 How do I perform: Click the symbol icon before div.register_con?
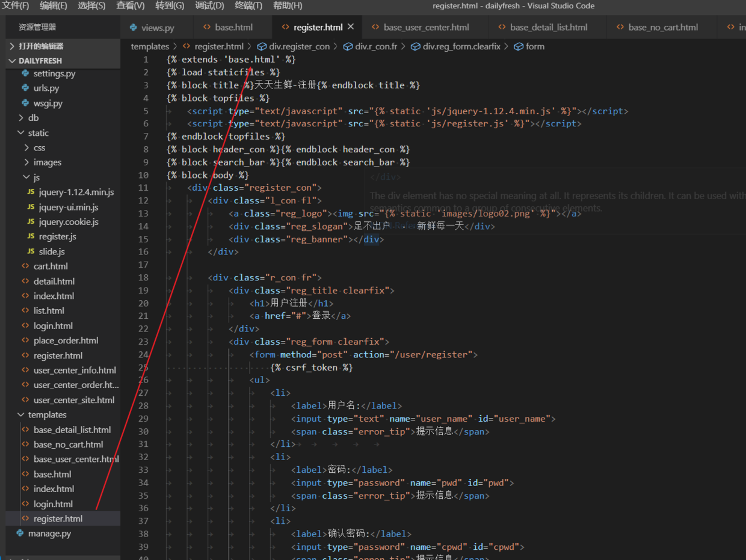(x=262, y=46)
